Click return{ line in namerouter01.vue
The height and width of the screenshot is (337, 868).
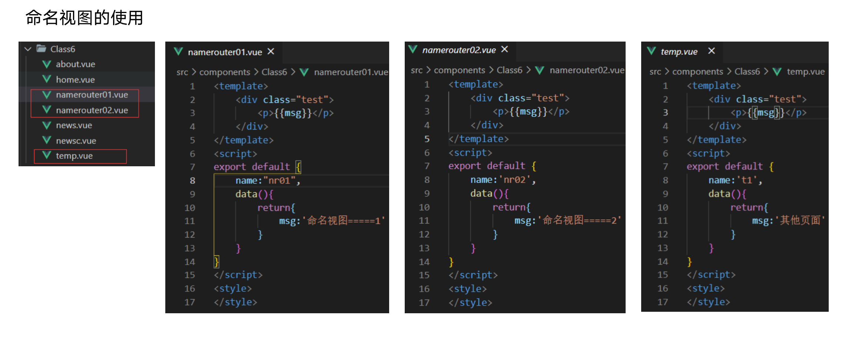(276, 208)
